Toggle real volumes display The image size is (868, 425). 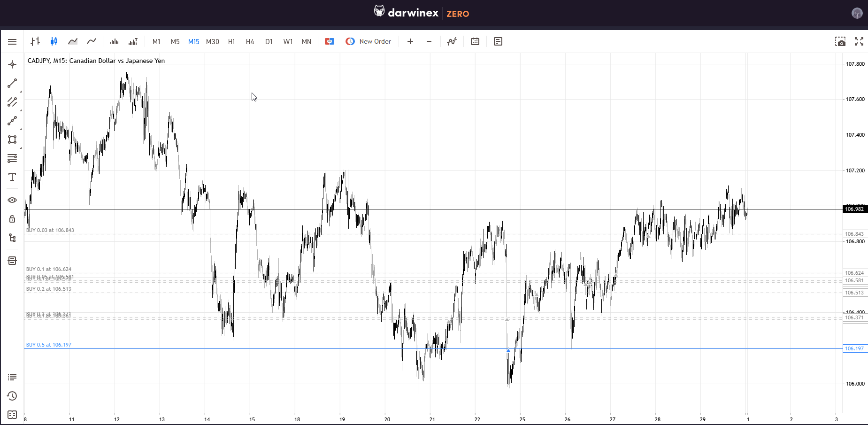(133, 41)
